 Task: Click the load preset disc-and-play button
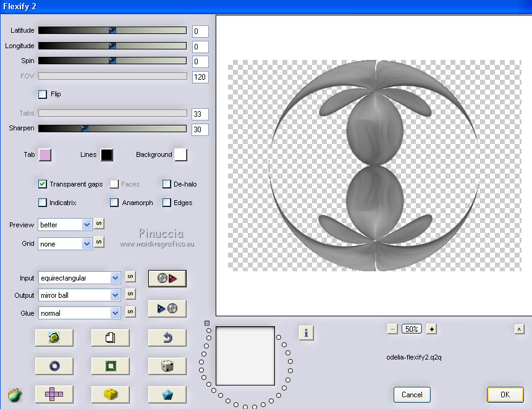[x=167, y=279]
